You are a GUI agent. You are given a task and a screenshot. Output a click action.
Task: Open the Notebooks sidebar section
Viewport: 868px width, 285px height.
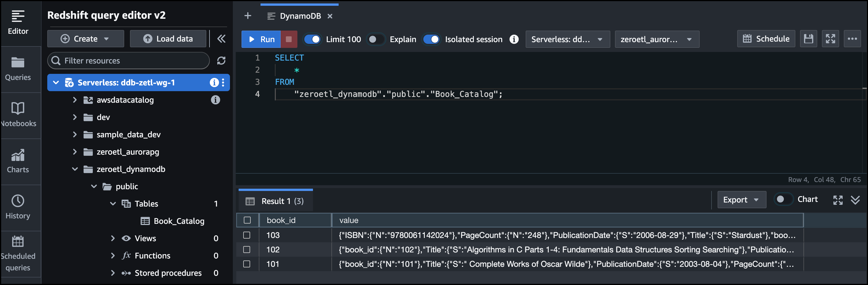(18, 115)
